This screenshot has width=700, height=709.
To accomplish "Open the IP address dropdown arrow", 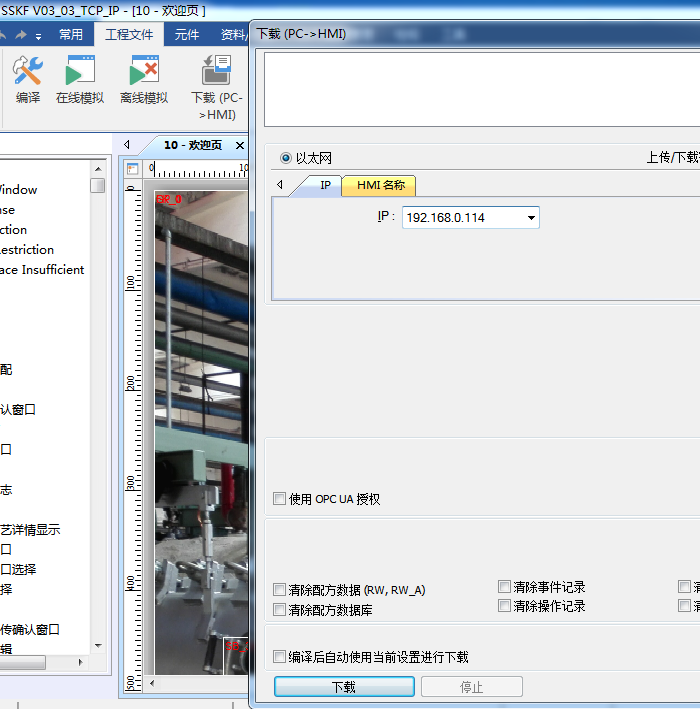I will click(x=531, y=218).
